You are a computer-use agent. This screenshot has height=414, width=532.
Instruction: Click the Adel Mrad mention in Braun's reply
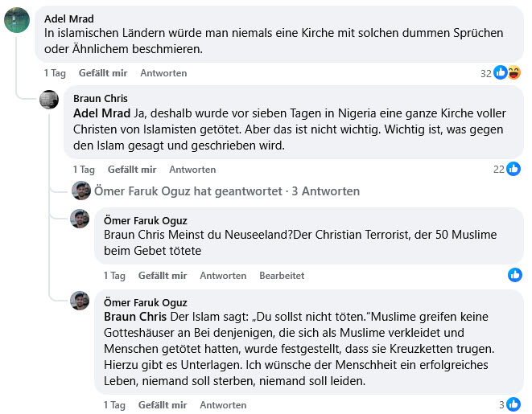(x=101, y=113)
